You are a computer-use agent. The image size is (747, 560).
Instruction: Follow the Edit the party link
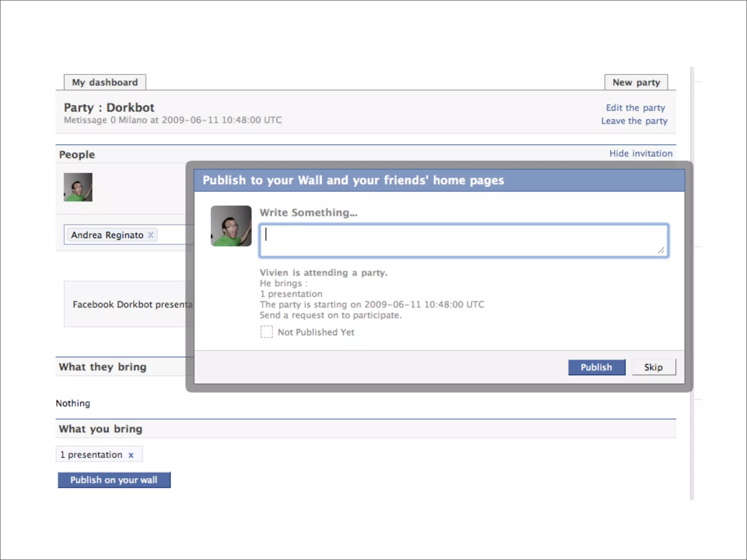[635, 108]
